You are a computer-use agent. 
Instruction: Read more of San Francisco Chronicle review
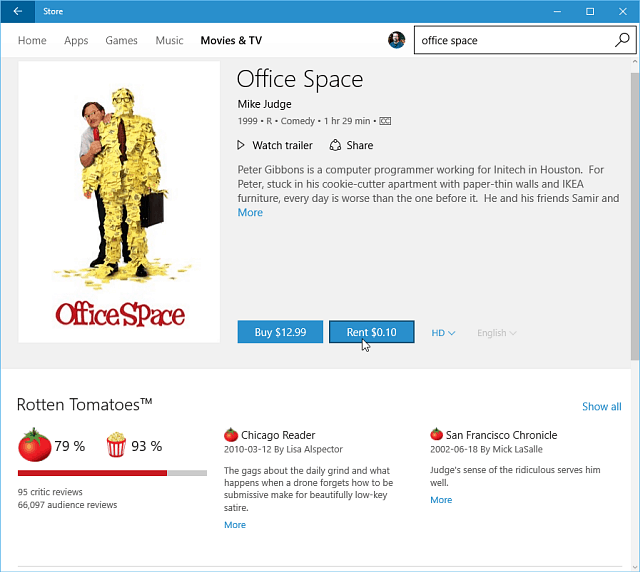(441, 500)
